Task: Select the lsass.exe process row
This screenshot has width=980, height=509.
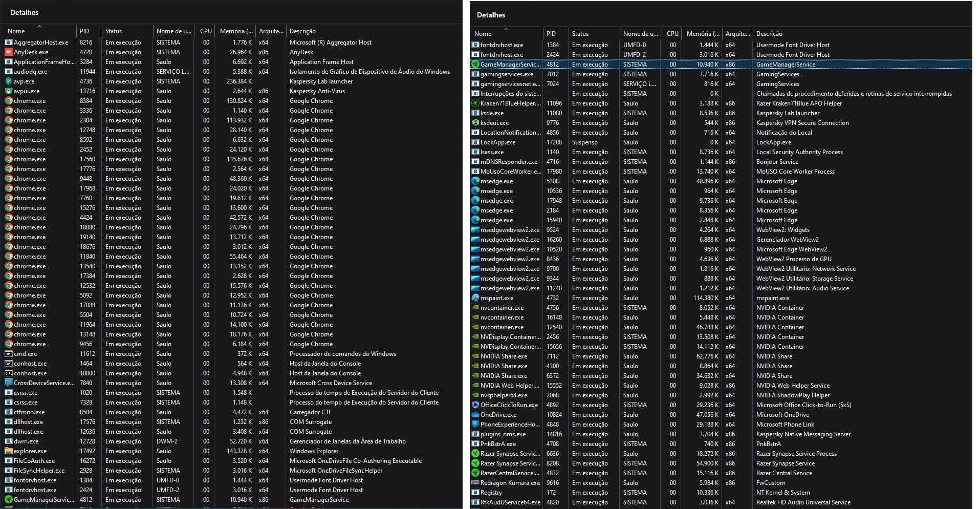Action: click(x=721, y=152)
